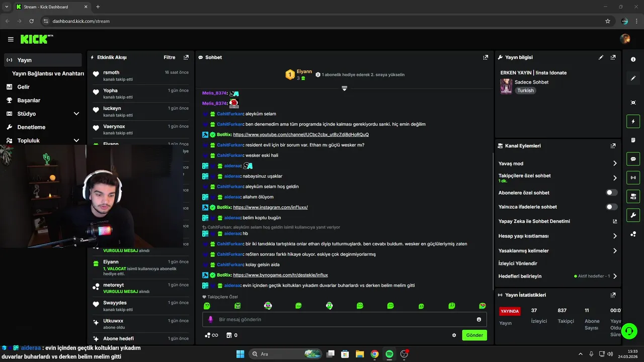The image size is (644, 362).
Task: Expand Takipçilere özel sohbet settings
Action: (557, 177)
